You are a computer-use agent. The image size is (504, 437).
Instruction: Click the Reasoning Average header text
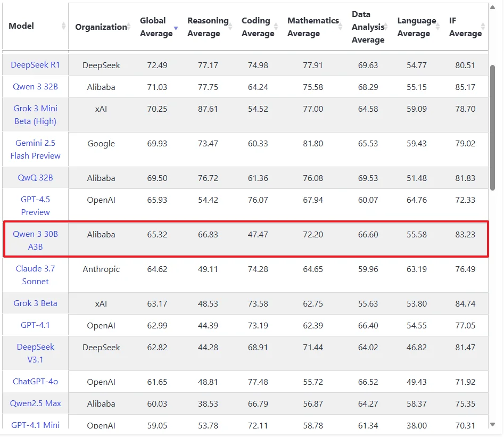click(x=208, y=27)
